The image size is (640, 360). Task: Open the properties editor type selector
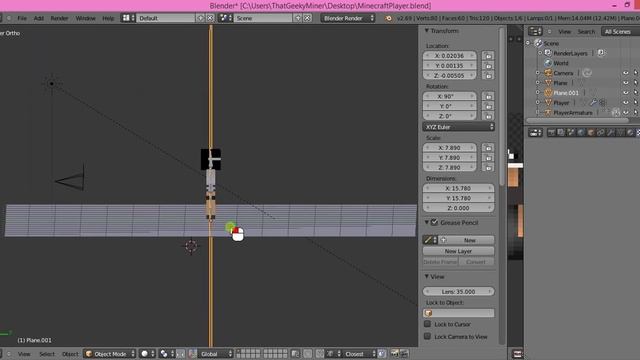point(535,133)
